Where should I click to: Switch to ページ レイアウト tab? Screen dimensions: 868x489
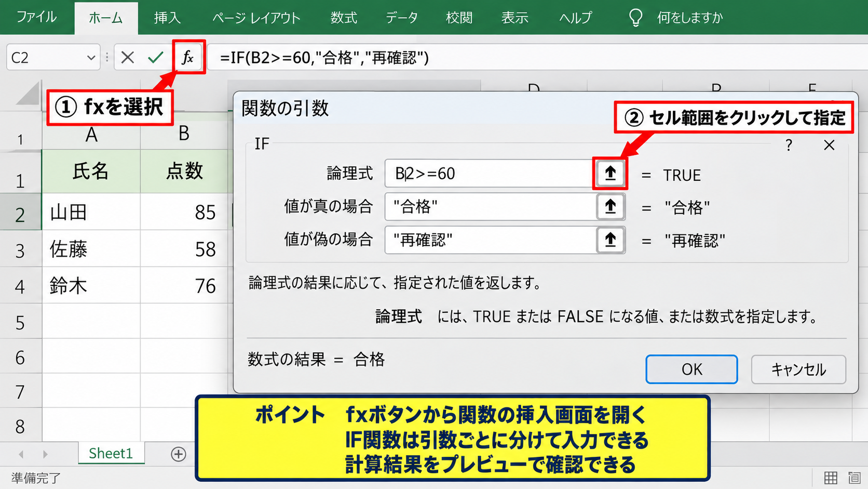point(256,18)
